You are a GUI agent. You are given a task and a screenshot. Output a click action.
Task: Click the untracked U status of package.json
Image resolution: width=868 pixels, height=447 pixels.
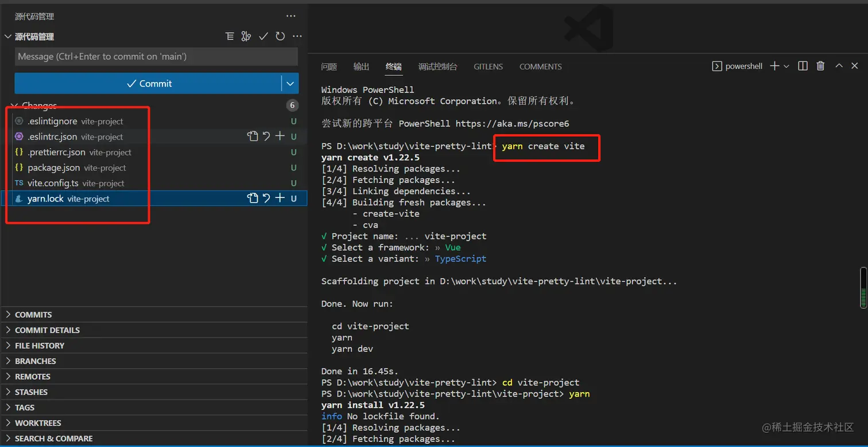[x=293, y=168]
